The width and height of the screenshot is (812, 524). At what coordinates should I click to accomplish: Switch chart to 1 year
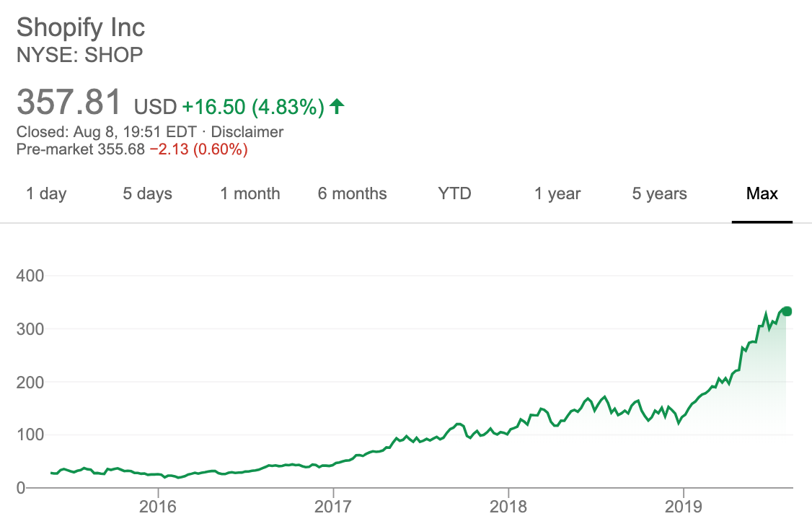[557, 194]
